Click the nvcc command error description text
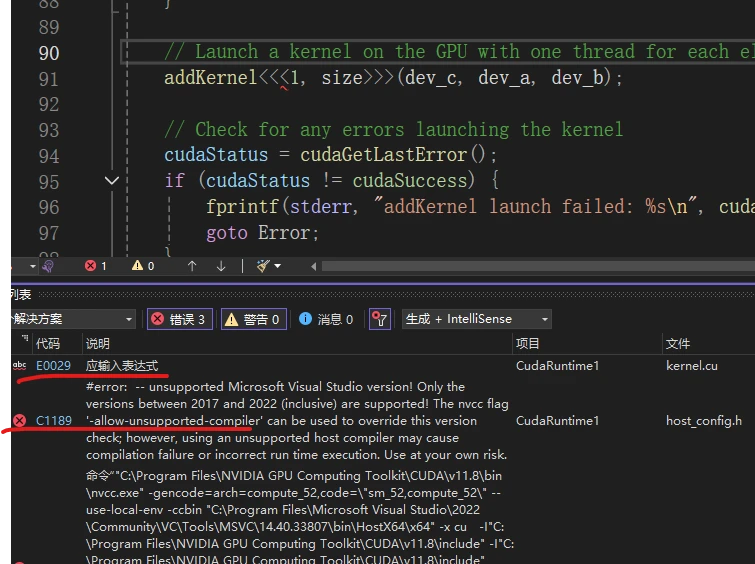 coord(299,518)
